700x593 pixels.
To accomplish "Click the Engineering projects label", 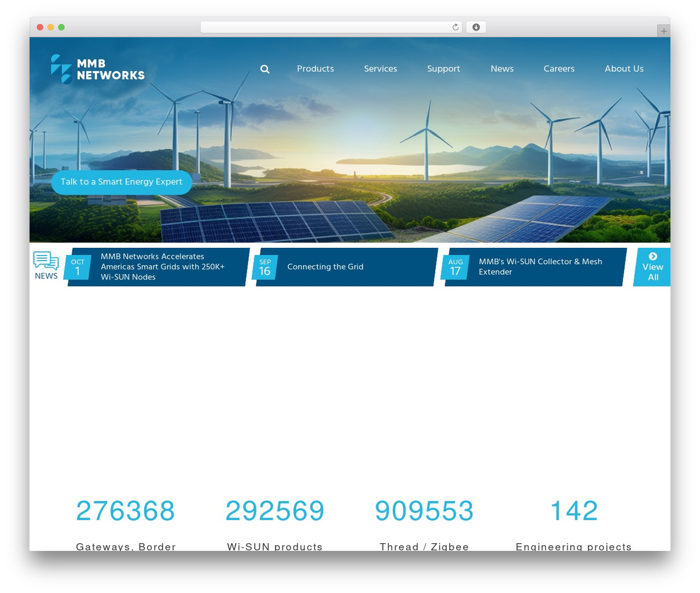I will pos(574,546).
